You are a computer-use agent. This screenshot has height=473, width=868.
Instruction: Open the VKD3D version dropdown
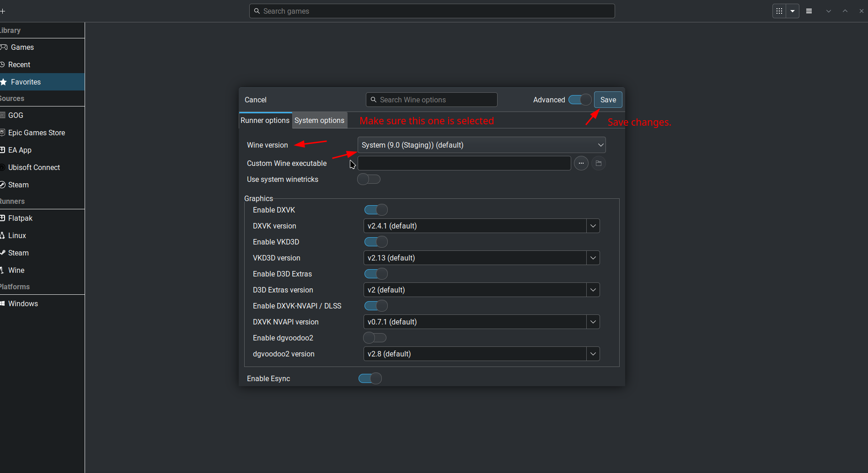point(593,257)
